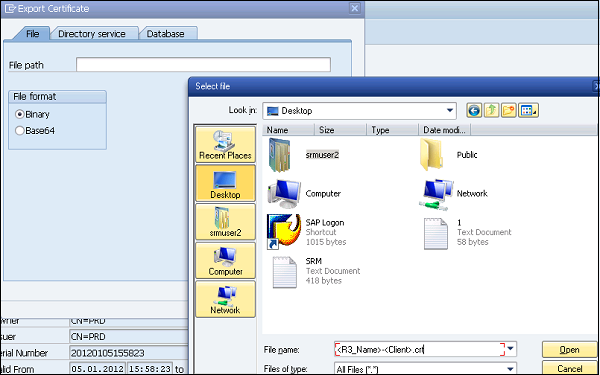Click the File path input field
The height and width of the screenshot is (375, 600).
(x=203, y=65)
